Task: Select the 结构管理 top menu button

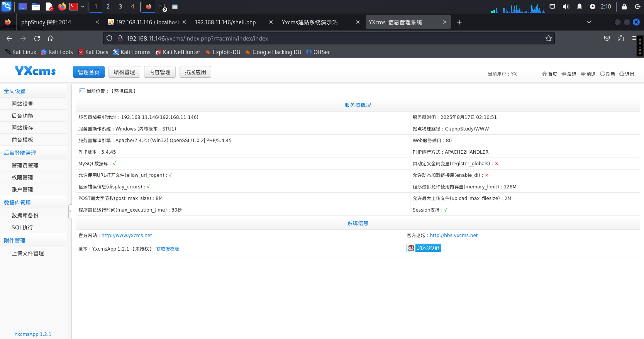Action: point(124,72)
